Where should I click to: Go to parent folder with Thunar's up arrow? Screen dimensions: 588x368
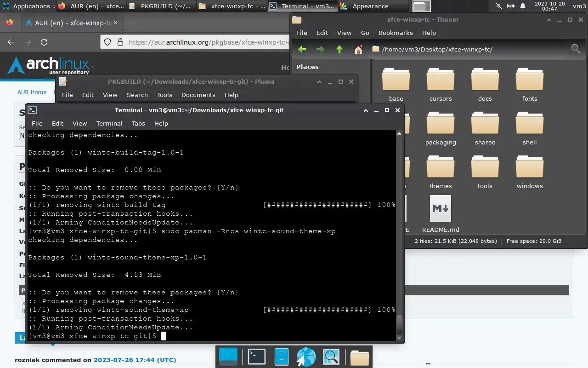[339, 49]
